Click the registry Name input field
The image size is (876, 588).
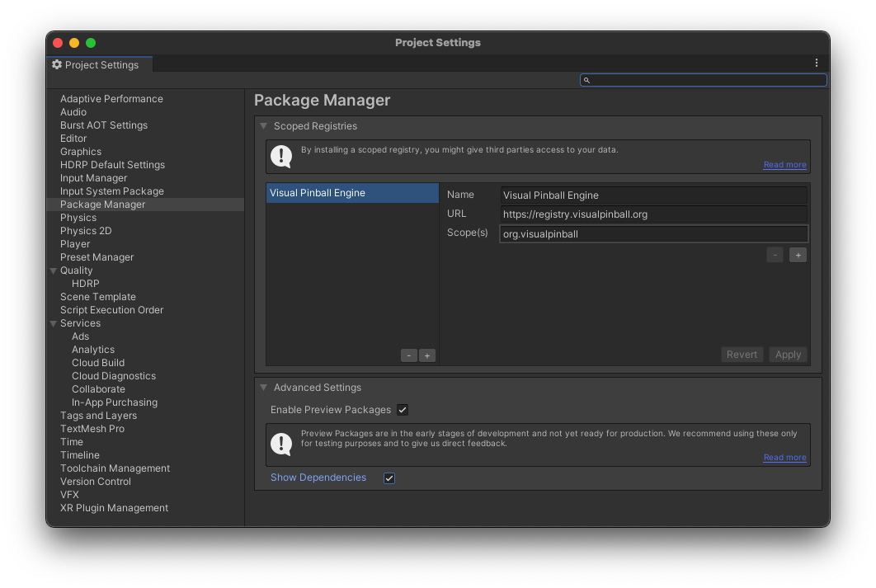tap(653, 195)
